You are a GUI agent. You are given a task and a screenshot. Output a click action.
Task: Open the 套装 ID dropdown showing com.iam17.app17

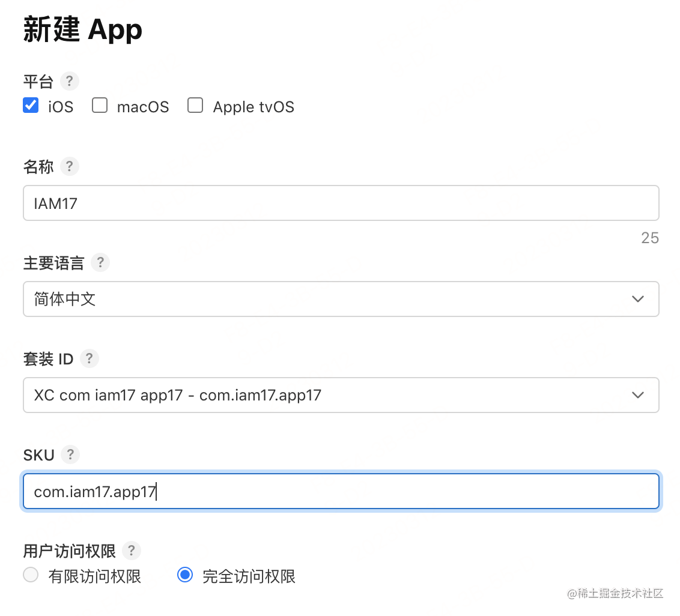tap(341, 395)
